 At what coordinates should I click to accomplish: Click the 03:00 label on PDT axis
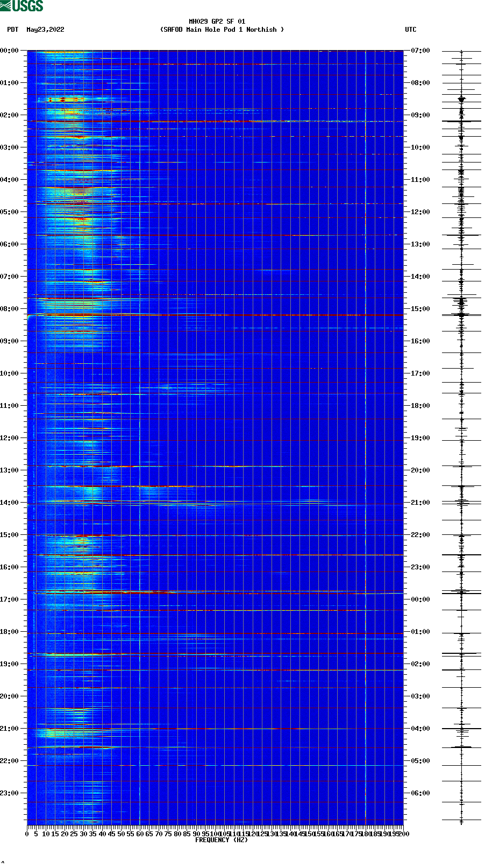[x=10, y=147]
